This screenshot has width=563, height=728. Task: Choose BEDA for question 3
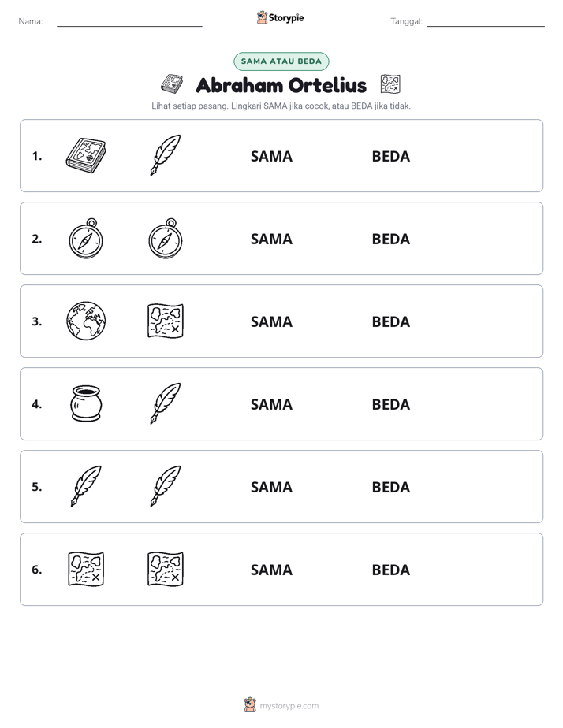390,321
